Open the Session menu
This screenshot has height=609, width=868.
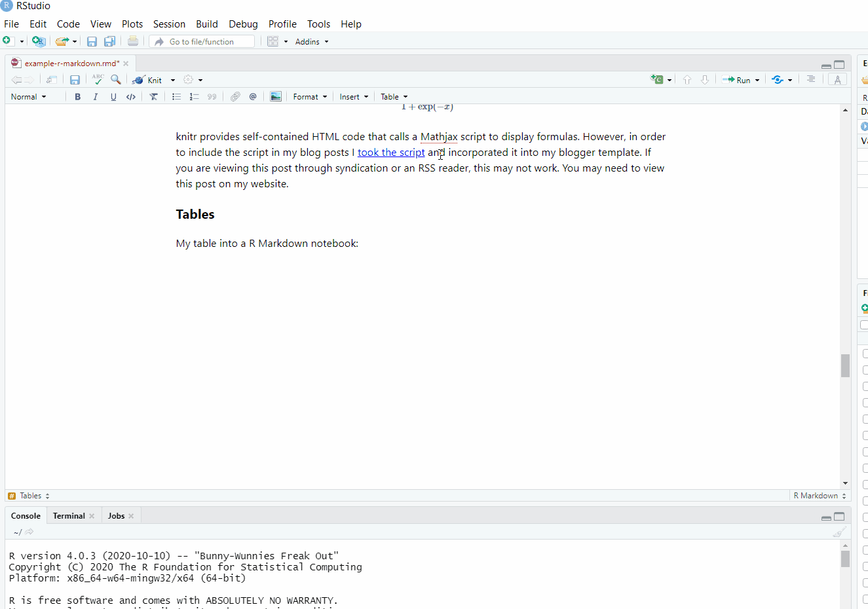169,24
